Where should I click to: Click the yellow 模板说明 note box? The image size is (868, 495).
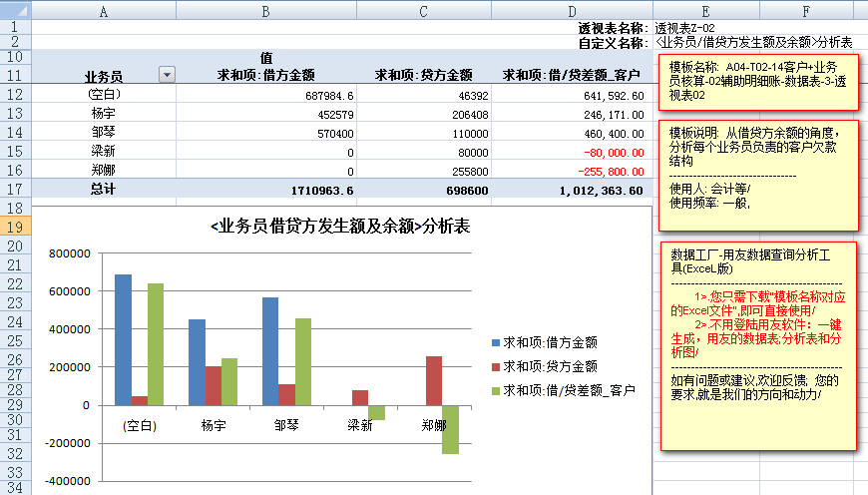(x=757, y=174)
